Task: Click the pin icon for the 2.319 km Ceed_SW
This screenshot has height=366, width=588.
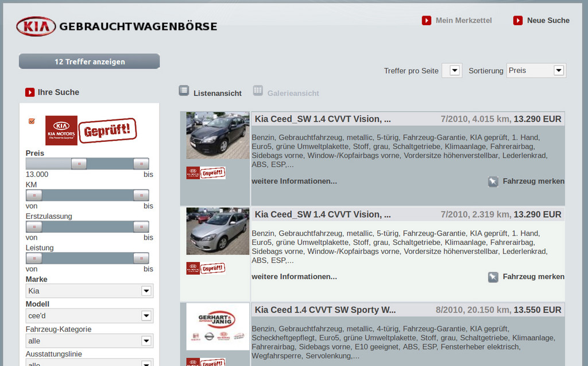Action: (x=493, y=278)
